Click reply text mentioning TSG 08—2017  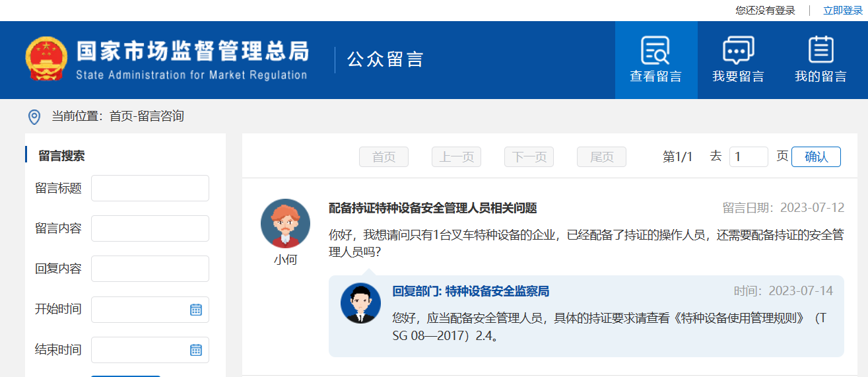pyautogui.click(x=609, y=327)
